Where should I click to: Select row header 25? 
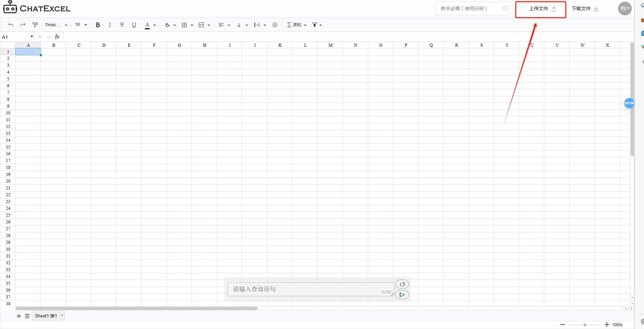coord(8,215)
